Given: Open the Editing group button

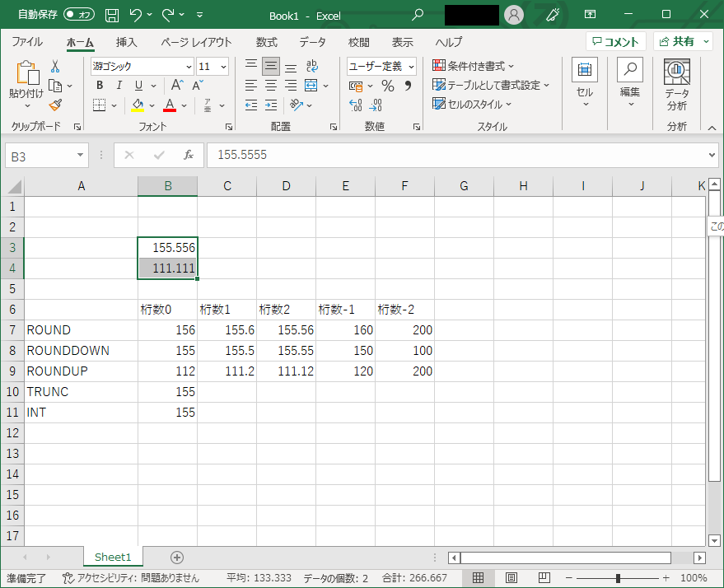Looking at the screenshot, I should (630, 83).
